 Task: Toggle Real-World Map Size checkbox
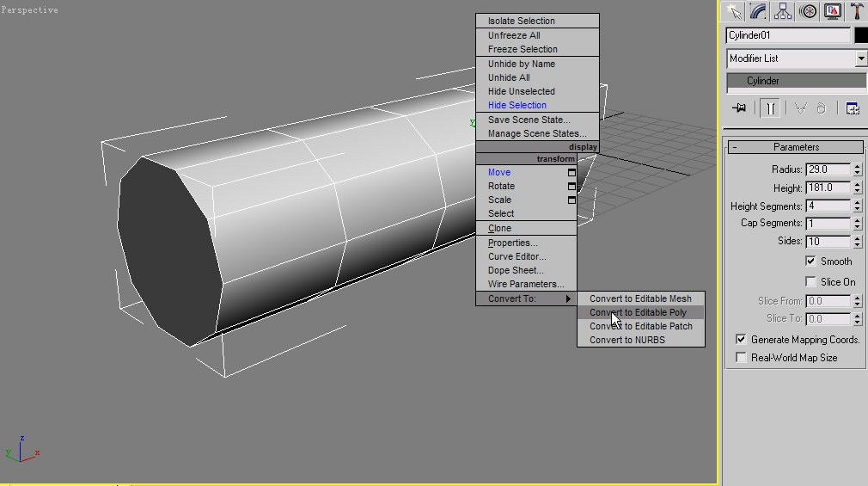pos(741,357)
